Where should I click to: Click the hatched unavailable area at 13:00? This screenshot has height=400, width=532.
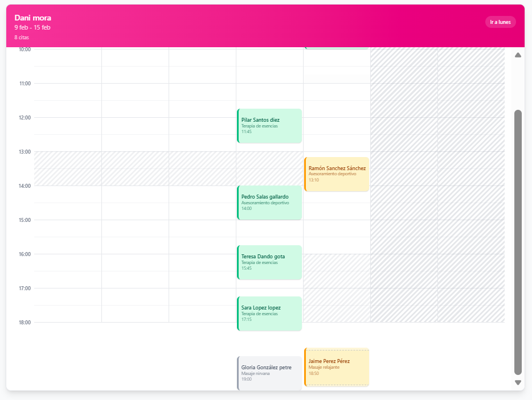pyautogui.click(x=114, y=169)
